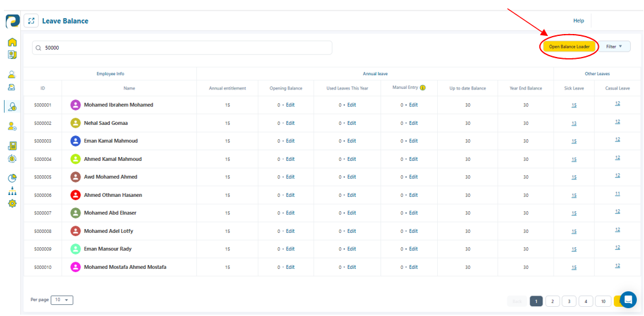
Task: Open the Home icon in the sidebar
Action: pos(12,43)
